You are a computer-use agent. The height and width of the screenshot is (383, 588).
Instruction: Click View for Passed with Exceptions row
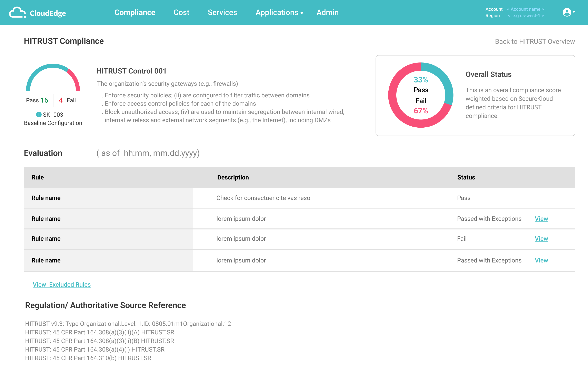click(x=541, y=218)
